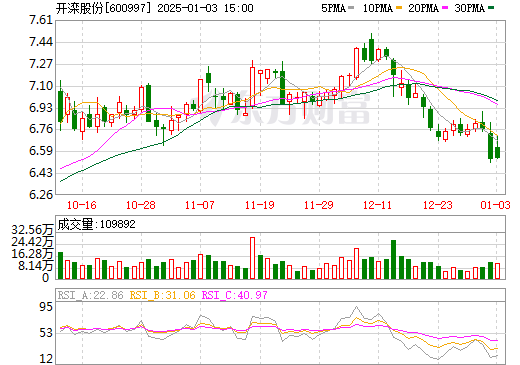
Task: Click the 6.76 price axis label
Action: click(41, 129)
